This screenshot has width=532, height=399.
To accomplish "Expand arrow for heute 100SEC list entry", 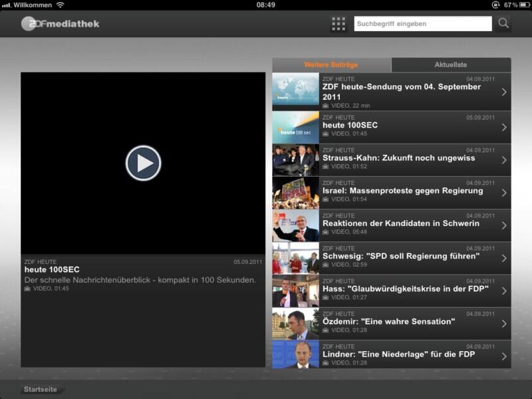I will [504, 127].
